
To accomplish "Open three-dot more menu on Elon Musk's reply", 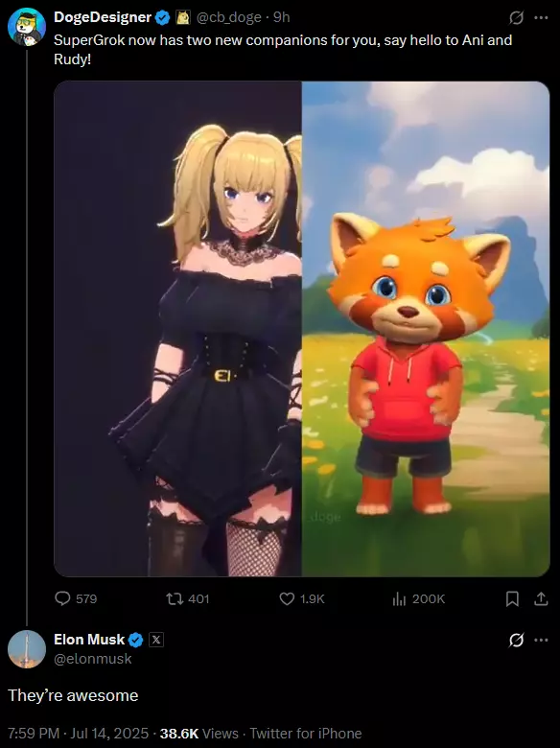I will 541,640.
